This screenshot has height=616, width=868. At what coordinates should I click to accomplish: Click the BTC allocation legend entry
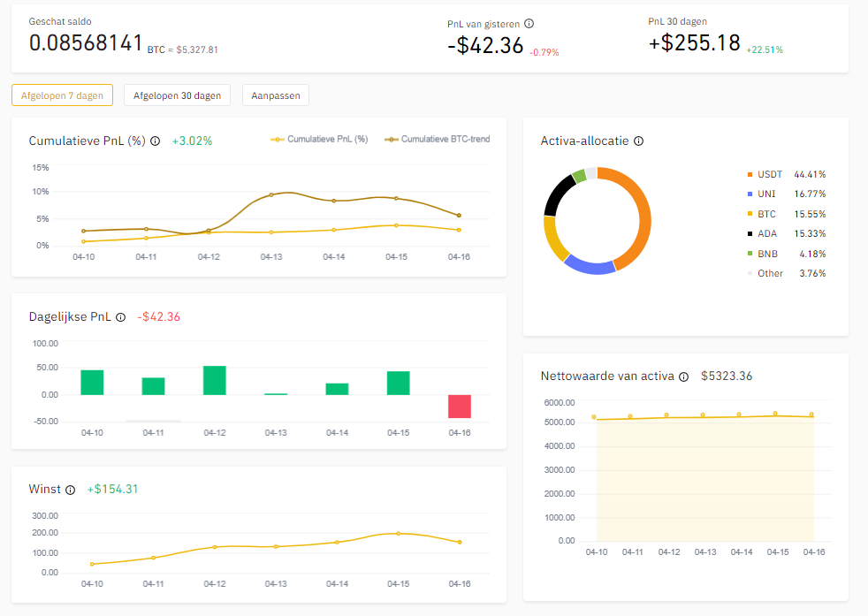[x=765, y=214]
